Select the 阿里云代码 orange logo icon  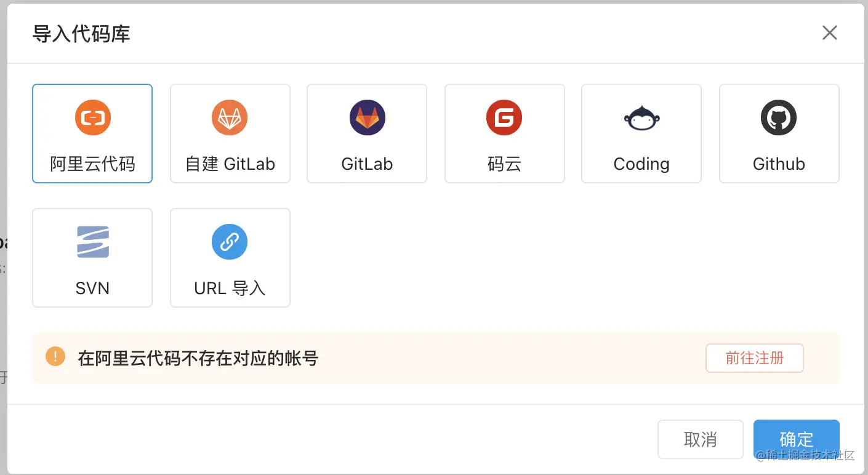(92, 118)
